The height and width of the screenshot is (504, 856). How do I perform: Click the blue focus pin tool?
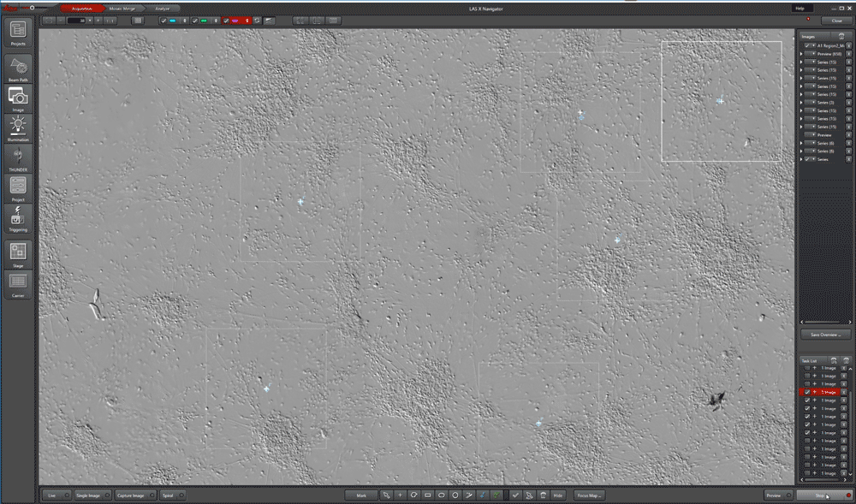pyautogui.click(x=482, y=495)
